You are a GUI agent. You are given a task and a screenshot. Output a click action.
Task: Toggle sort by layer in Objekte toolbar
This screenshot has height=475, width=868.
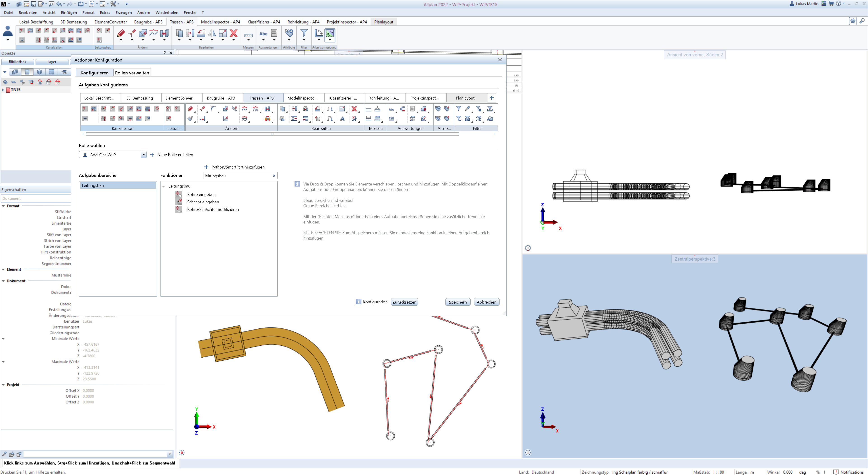click(39, 72)
